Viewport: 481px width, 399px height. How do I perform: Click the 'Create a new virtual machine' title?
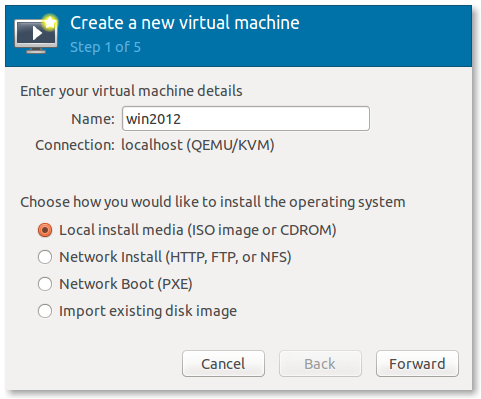185,23
